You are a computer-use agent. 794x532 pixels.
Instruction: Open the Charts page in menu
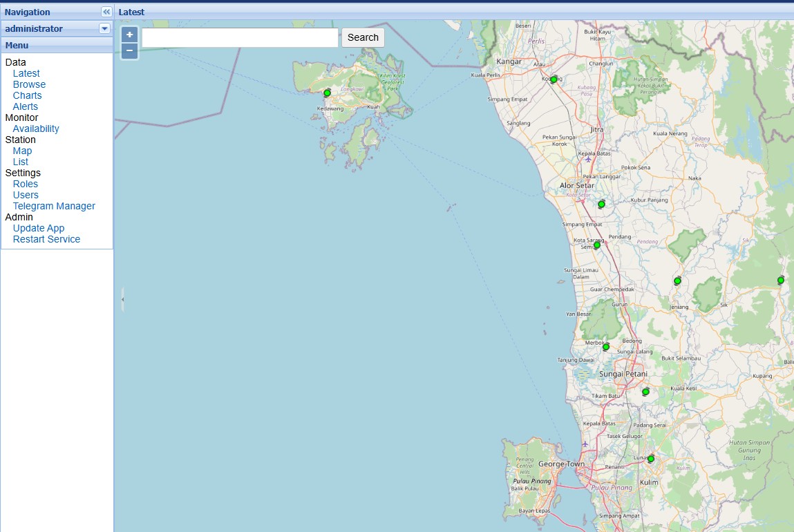[27, 95]
